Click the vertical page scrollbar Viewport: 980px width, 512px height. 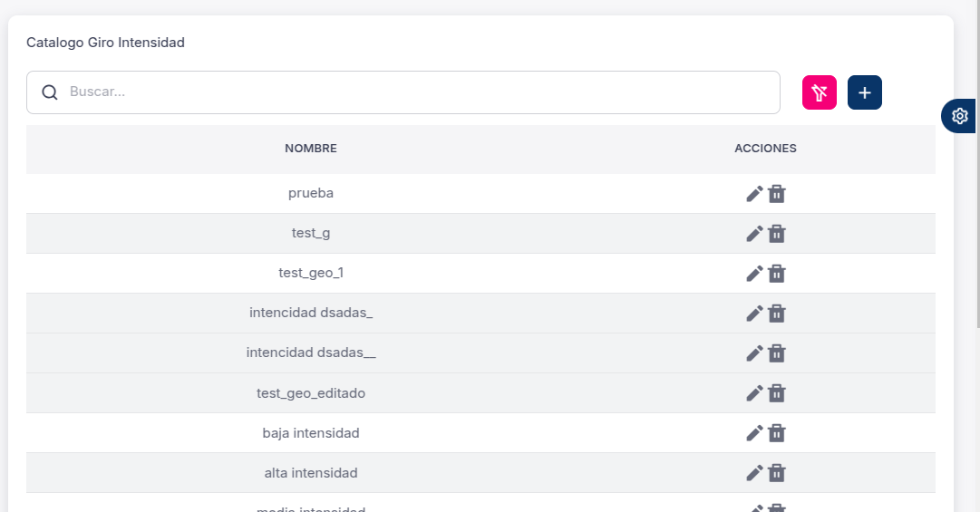(978, 164)
